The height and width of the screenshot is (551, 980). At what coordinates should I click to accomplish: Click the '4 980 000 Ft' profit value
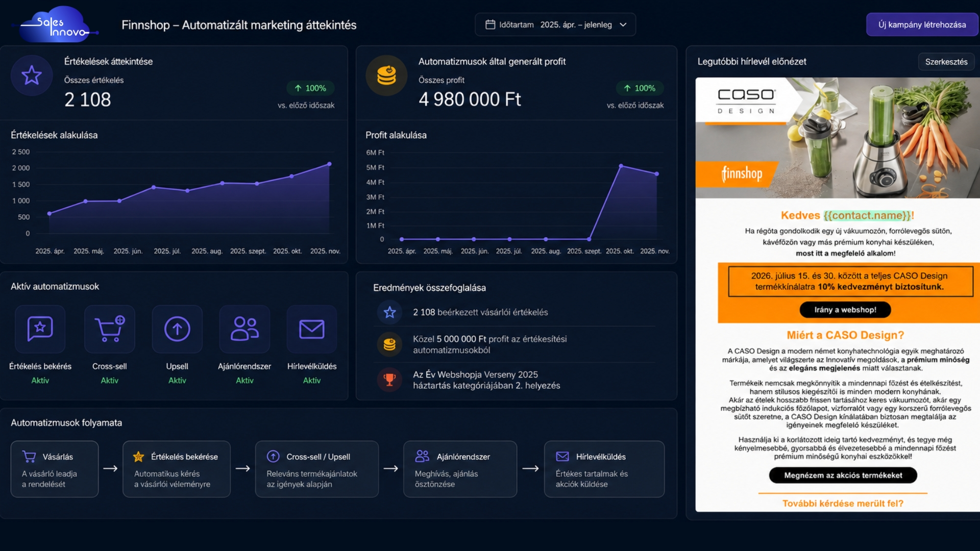point(470,99)
